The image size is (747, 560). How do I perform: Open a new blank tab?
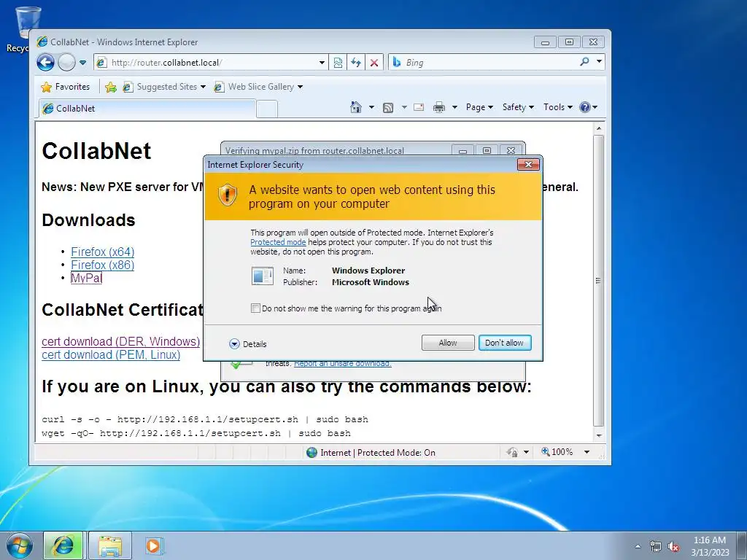267,109
